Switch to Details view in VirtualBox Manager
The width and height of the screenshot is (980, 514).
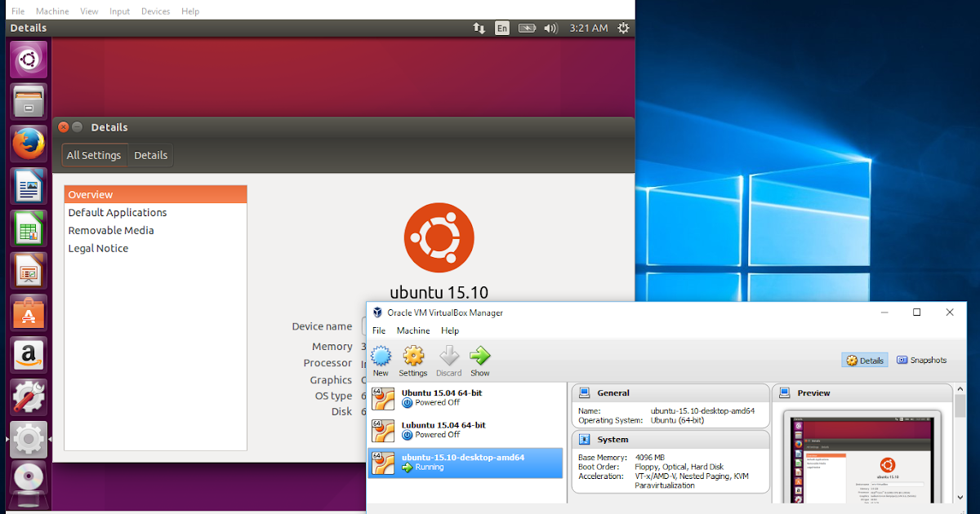(x=865, y=360)
